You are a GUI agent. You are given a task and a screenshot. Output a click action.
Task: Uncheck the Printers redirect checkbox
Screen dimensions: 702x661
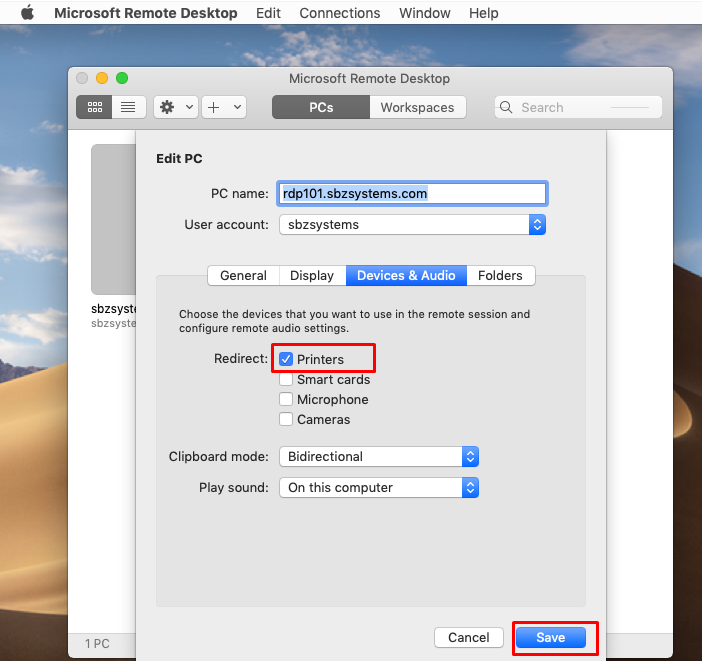[x=286, y=359]
